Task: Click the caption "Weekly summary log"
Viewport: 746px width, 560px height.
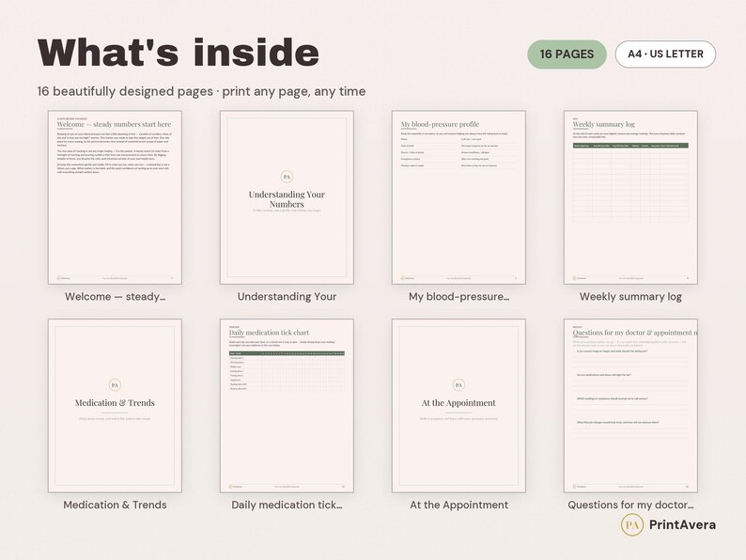Action: pos(630,296)
